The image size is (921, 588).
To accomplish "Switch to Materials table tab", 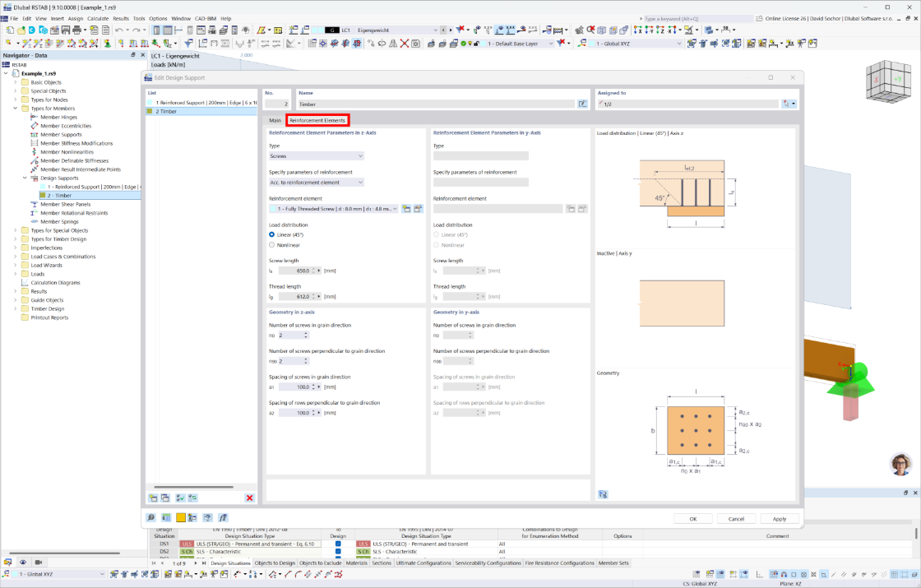I will point(357,563).
